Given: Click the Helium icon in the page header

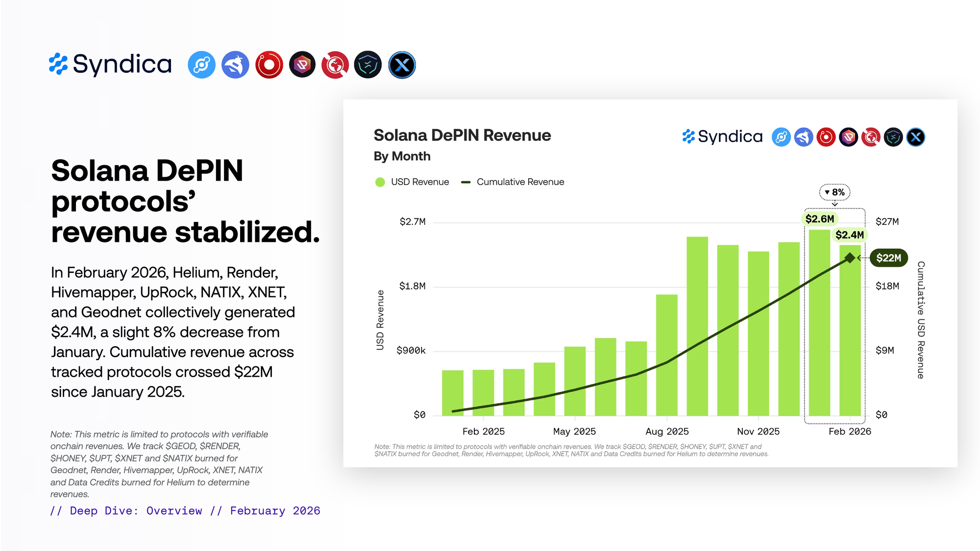Looking at the screenshot, I should click(201, 65).
